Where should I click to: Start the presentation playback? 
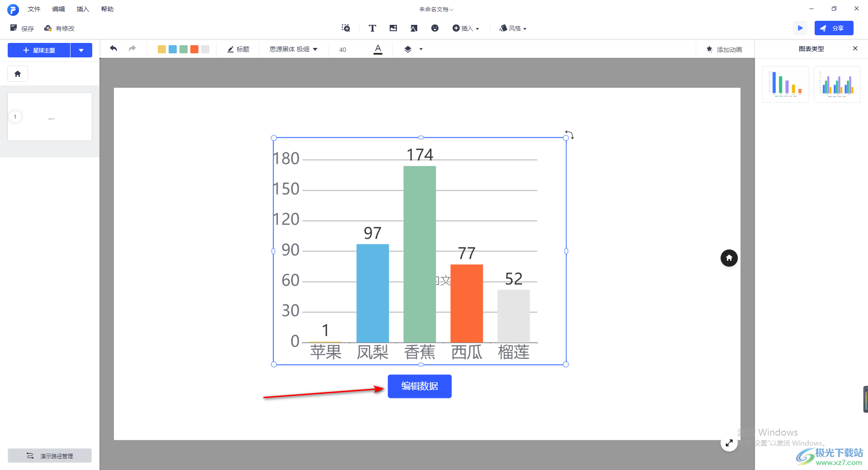[800, 28]
